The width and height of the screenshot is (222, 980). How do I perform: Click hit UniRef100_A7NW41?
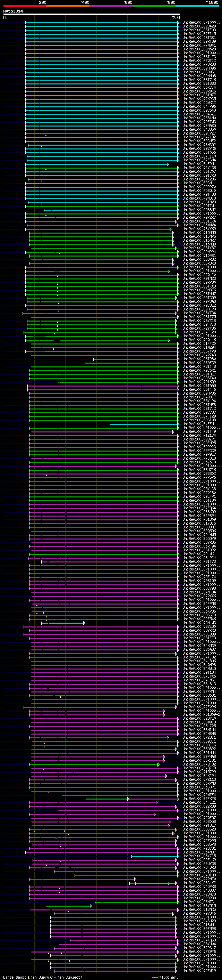coord(199,45)
